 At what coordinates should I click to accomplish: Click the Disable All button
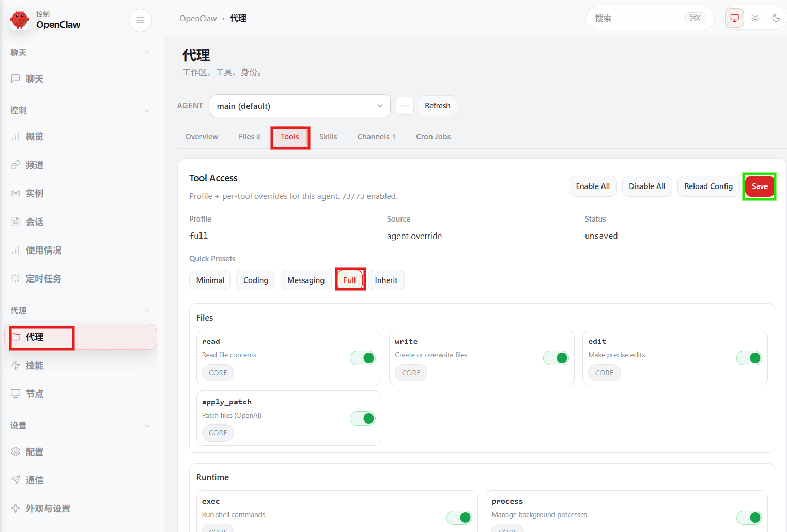pos(647,186)
